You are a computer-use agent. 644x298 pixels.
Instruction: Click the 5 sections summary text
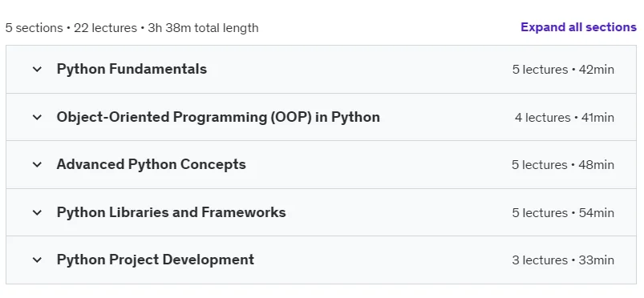pos(34,28)
